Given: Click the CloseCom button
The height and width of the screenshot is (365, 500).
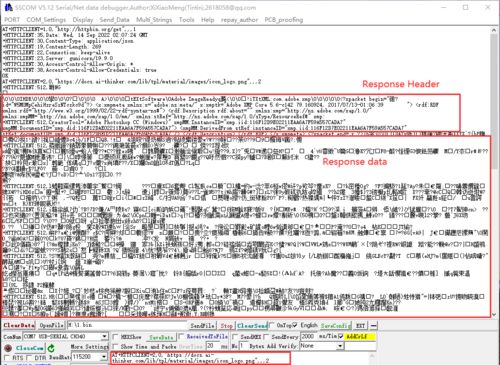Looking at the screenshot, I should 30,348.
